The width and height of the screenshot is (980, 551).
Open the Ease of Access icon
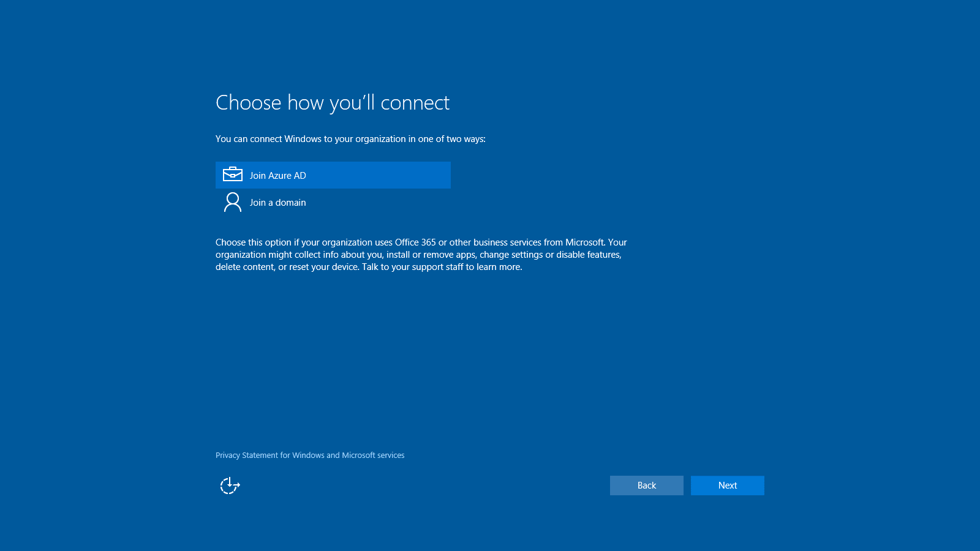[230, 485]
